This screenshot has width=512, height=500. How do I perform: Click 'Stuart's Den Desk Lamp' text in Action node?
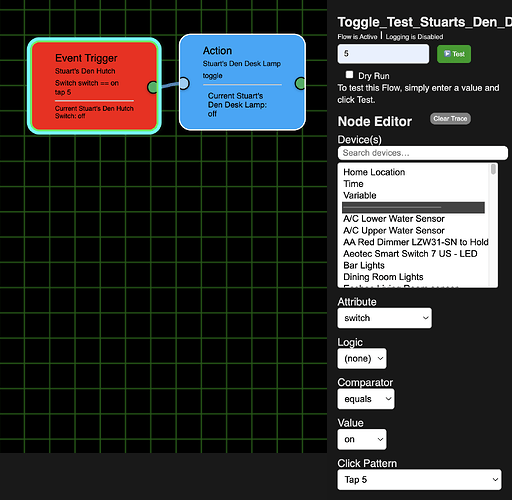pos(242,64)
